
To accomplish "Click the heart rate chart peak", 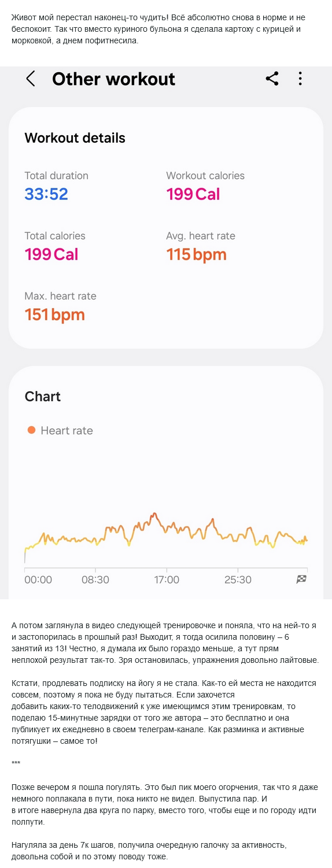I will point(154,514).
